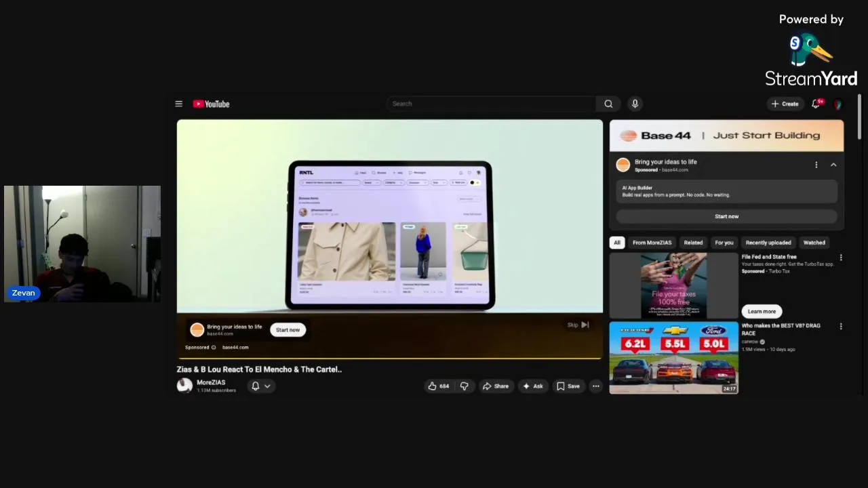Open drag race video three-dot menu
Viewport: 868px width, 488px height.
(x=841, y=326)
